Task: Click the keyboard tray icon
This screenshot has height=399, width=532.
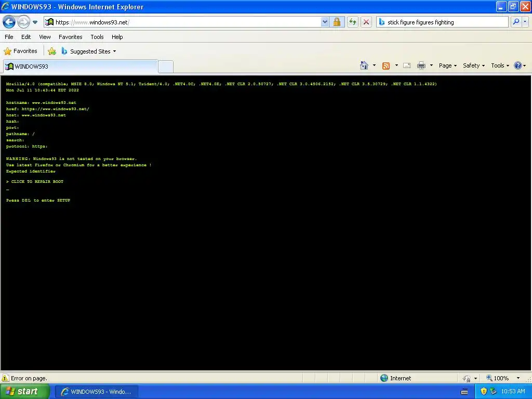Action: tap(464, 392)
